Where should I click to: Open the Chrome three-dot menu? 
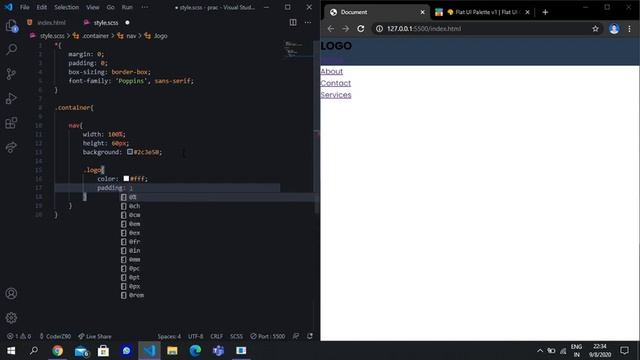[629, 29]
